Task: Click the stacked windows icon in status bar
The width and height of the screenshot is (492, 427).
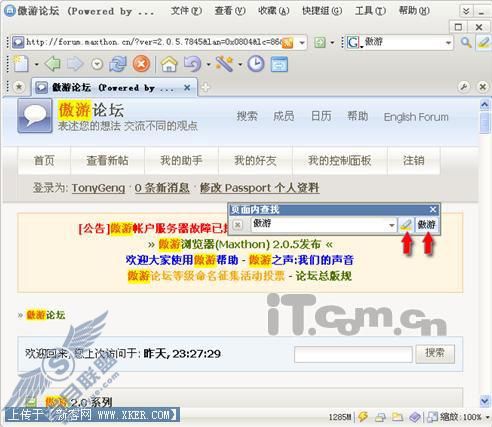Action: [381, 417]
